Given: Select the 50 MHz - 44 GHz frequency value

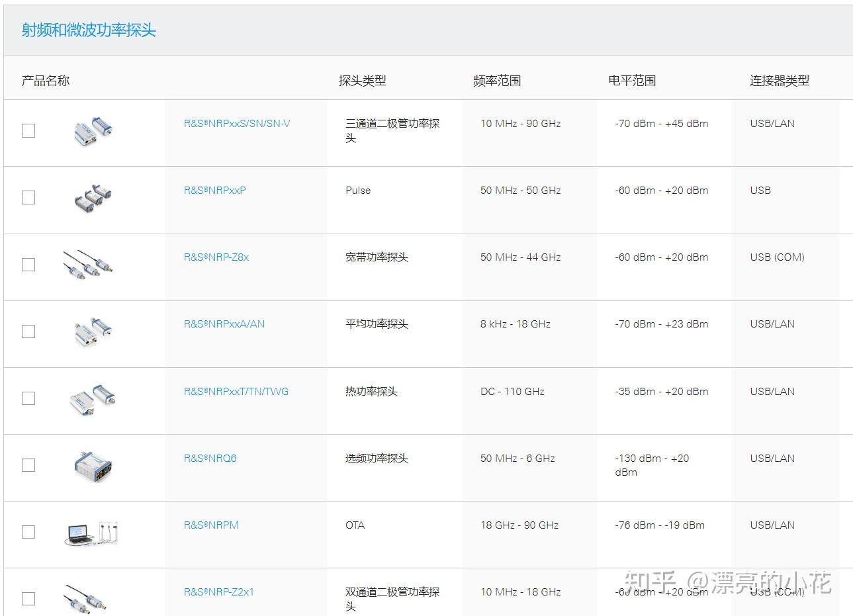Looking at the screenshot, I should (521, 257).
